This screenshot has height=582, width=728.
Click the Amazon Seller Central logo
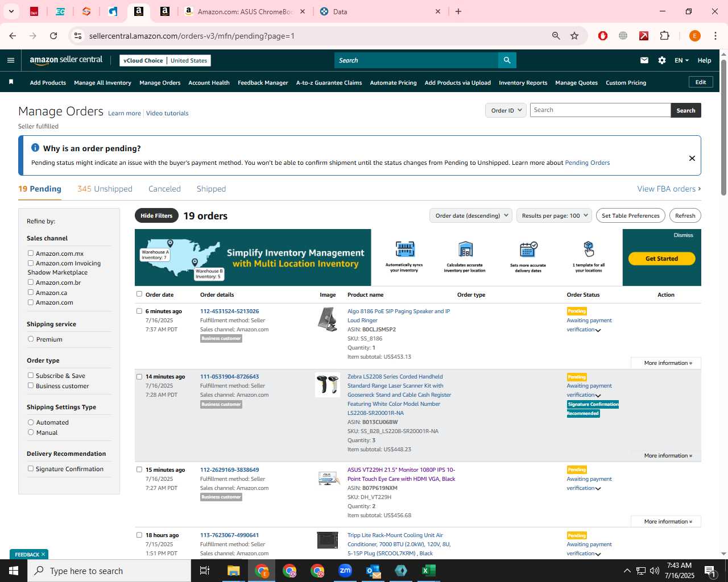[x=66, y=60]
